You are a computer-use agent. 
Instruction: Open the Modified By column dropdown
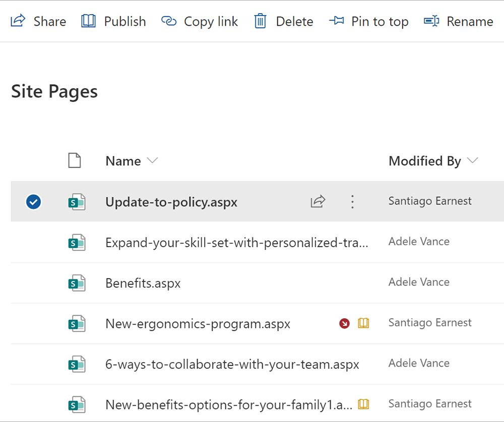(472, 161)
